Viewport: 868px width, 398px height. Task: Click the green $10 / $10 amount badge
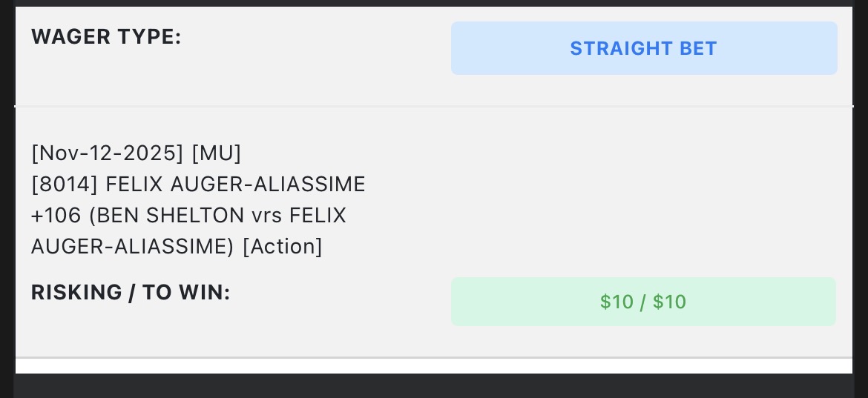pos(643,302)
